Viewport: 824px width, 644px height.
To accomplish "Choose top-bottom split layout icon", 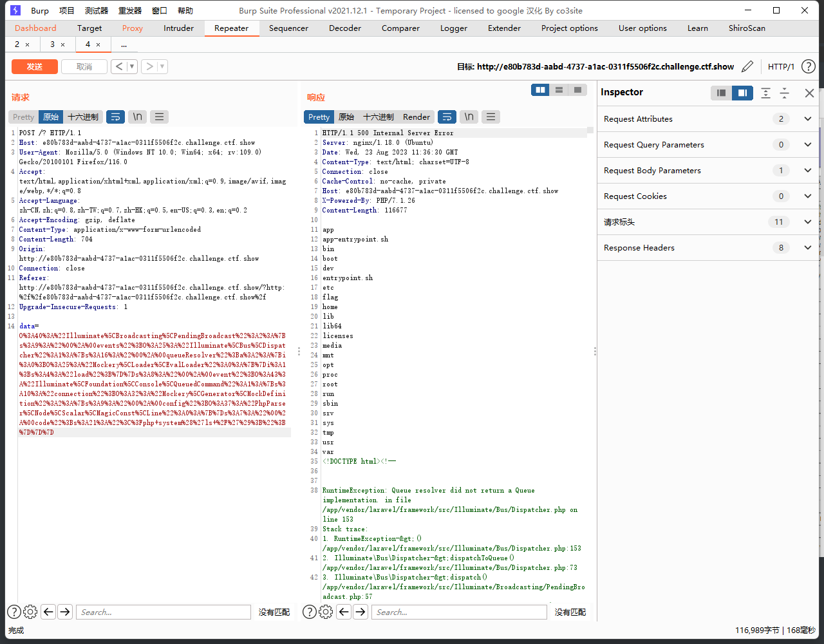I will pos(559,90).
